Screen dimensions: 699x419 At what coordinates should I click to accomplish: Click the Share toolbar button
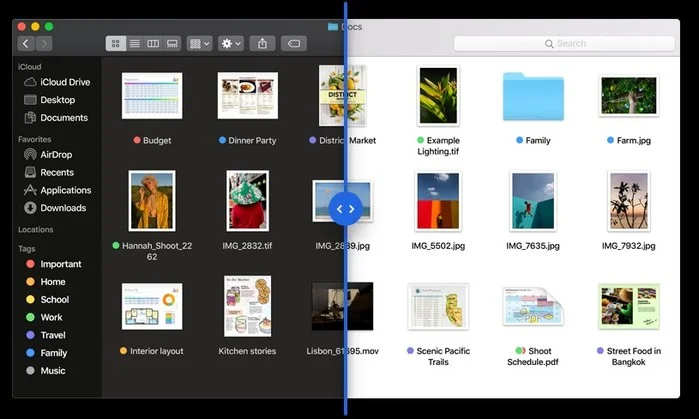263,43
